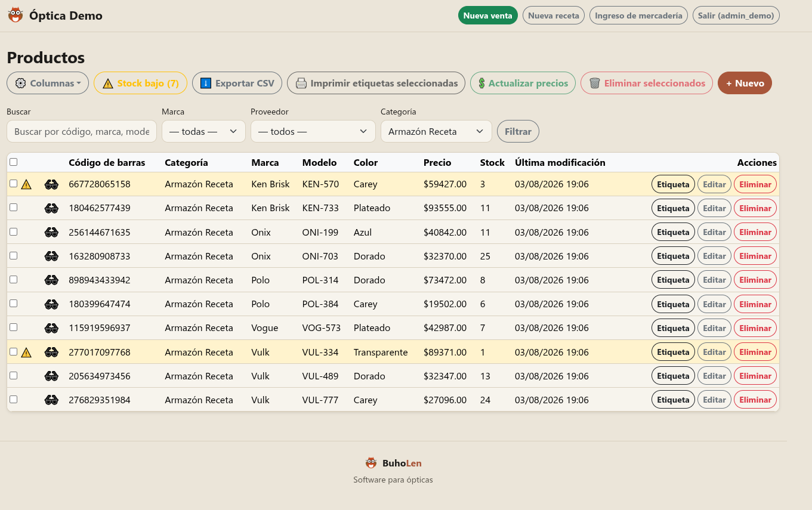Tick the checkbox for POL-384 row
Image resolution: width=812 pixels, height=510 pixels.
point(14,304)
